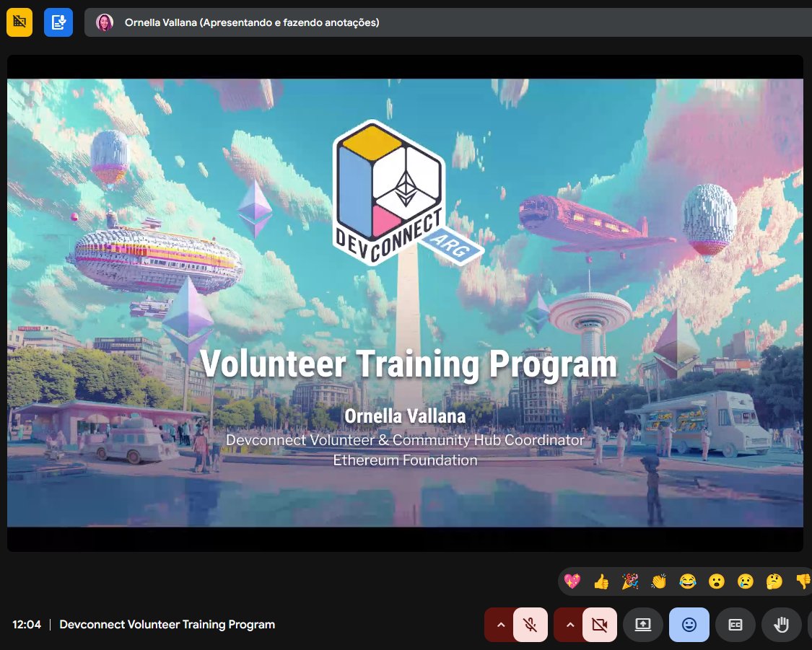Close the emoji reactions bar toggle

(x=689, y=625)
